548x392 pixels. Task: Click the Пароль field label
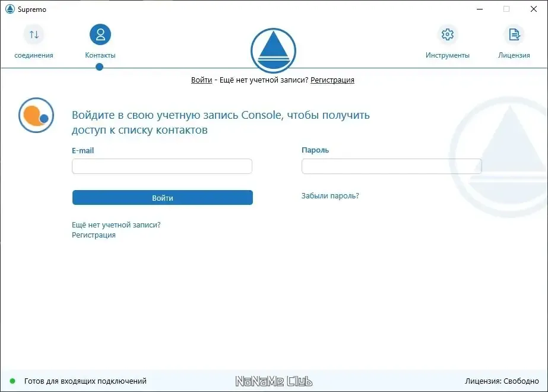[x=315, y=150]
